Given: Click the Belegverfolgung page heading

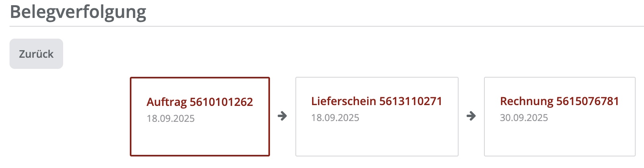Looking at the screenshot, I should click(x=78, y=12).
